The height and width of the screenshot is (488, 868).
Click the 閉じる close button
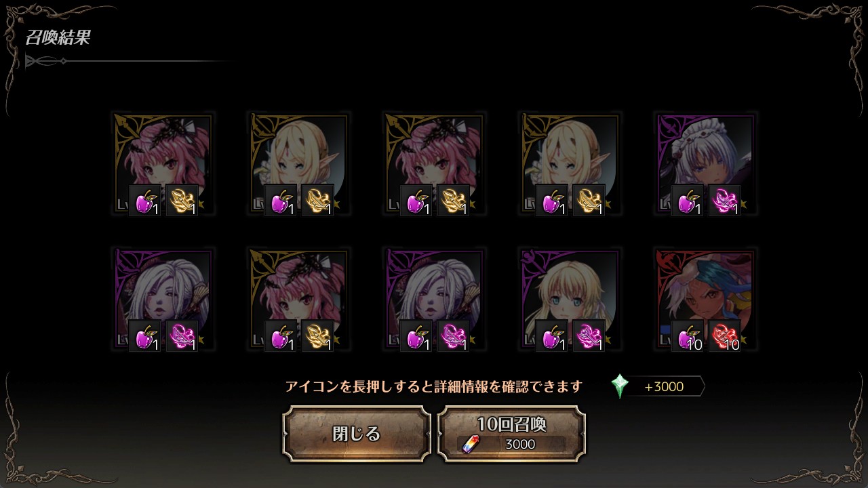357,434
